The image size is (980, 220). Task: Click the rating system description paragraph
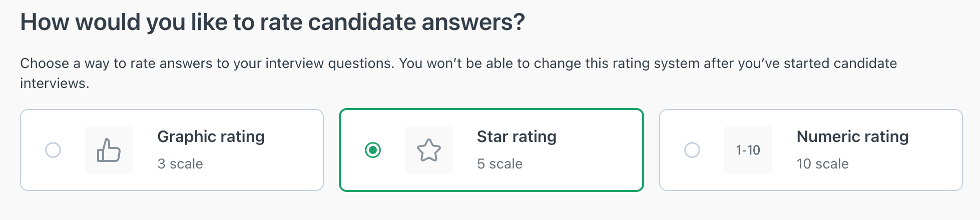click(x=458, y=73)
